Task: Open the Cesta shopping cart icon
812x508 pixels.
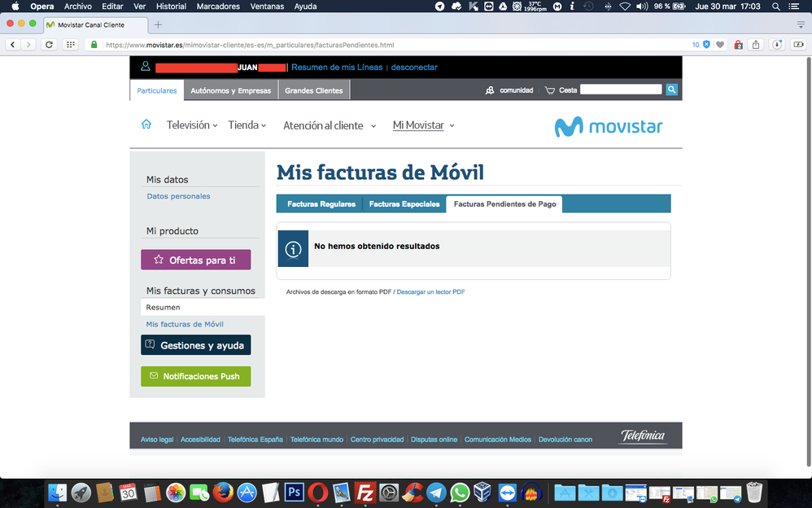Action: tap(550, 90)
